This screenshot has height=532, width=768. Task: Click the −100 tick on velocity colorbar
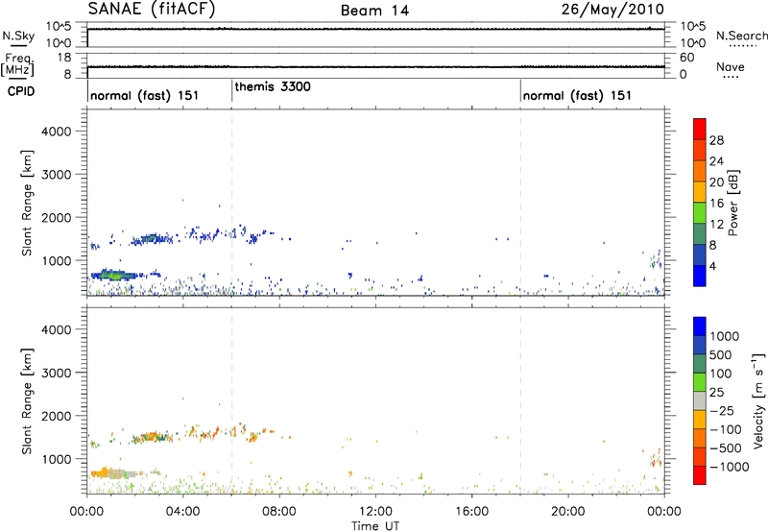[726, 429]
